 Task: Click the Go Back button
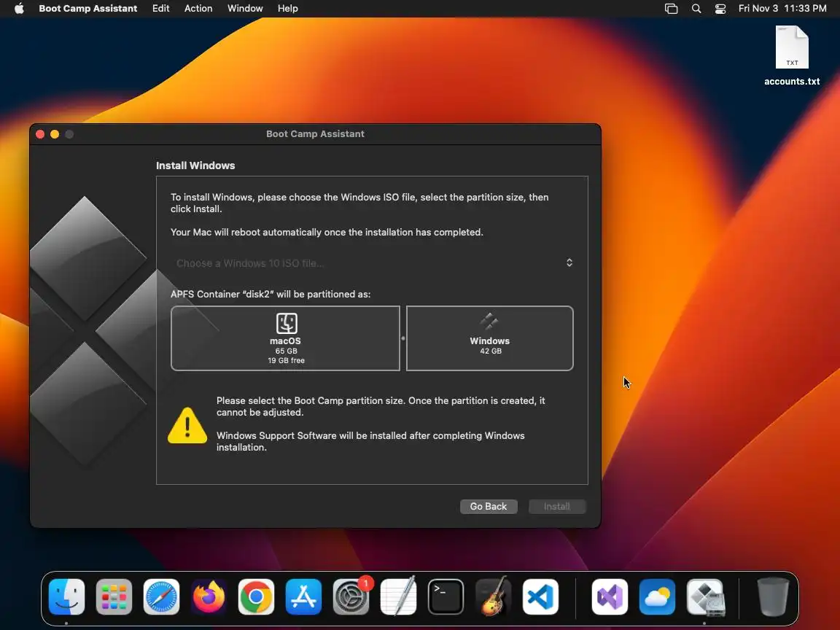click(489, 506)
